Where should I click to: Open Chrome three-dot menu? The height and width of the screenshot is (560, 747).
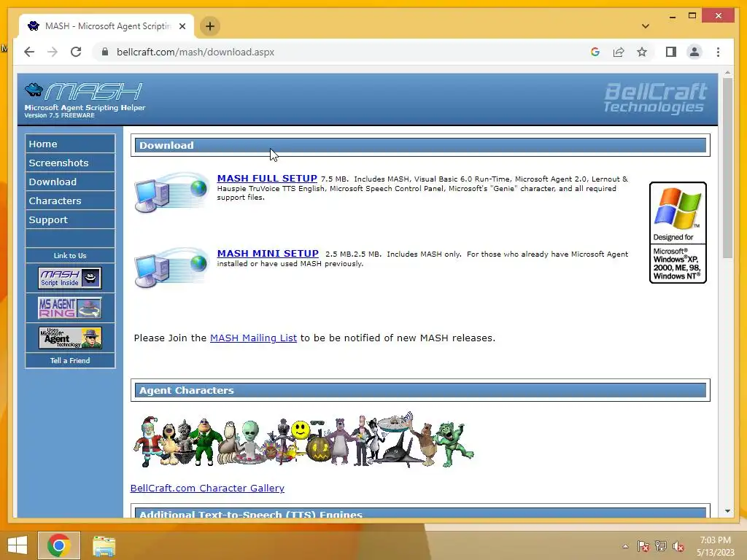[718, 52]
